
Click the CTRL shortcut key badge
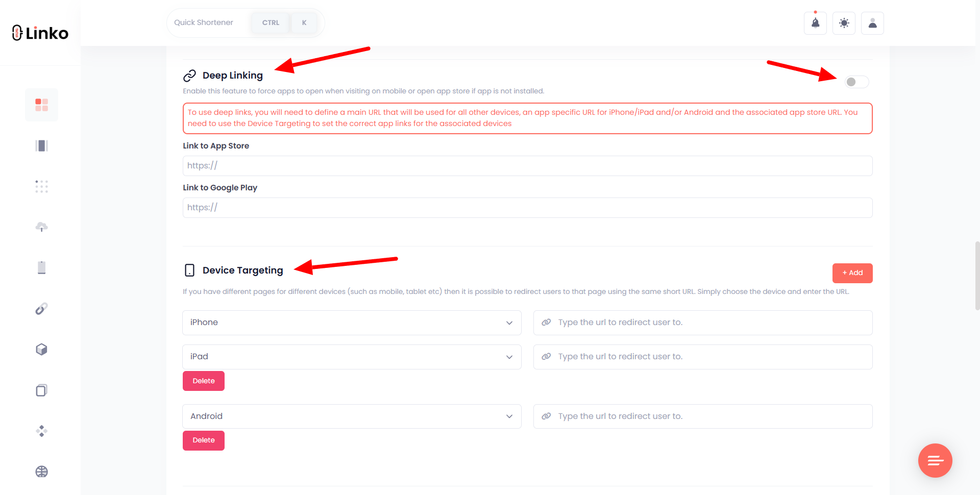point(271,23)
